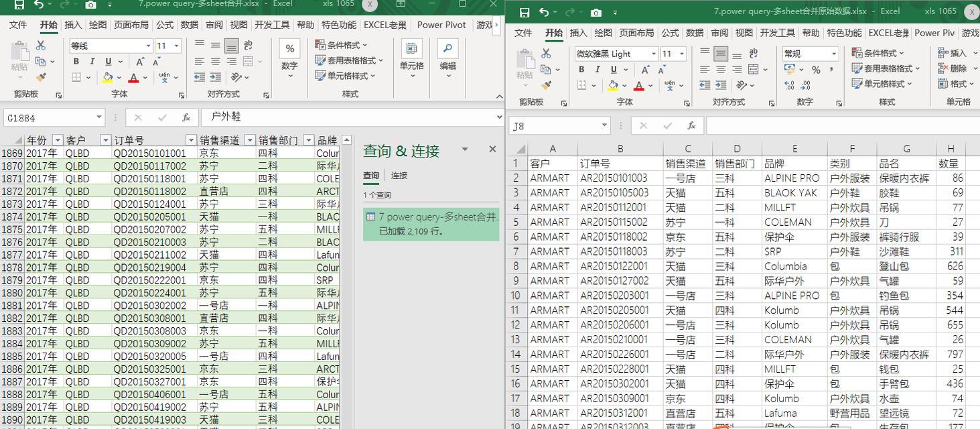Click Undo arrow in left window title bar

(38, 5)
